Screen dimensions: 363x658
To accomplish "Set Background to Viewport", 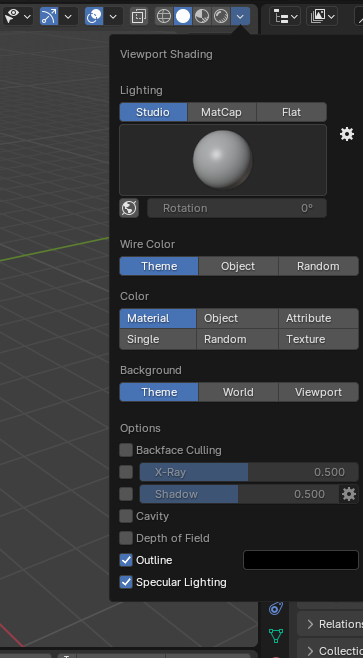I will pyautogui.click(x=318, y=392).
